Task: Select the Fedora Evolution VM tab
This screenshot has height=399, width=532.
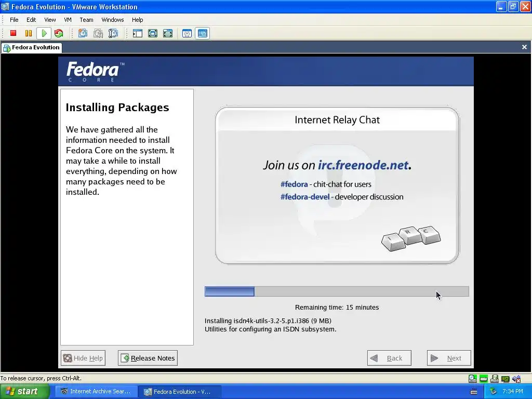Action: 32,47
